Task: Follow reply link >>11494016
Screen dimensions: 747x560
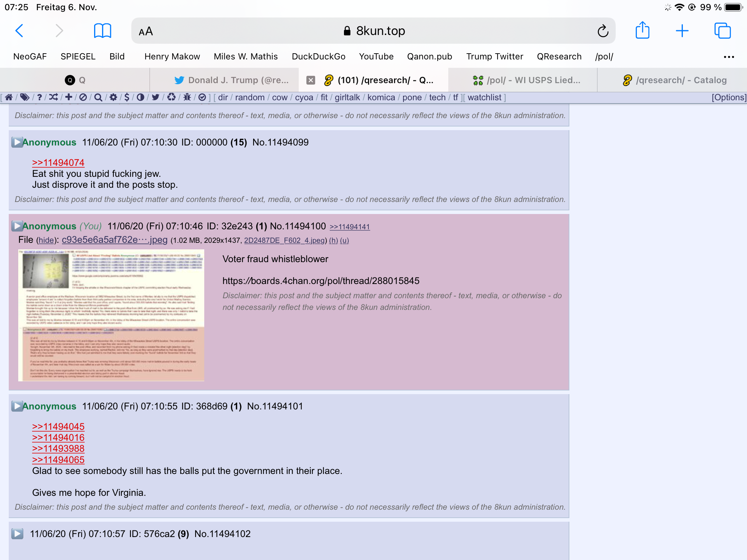Action: (x=58, y=437)
